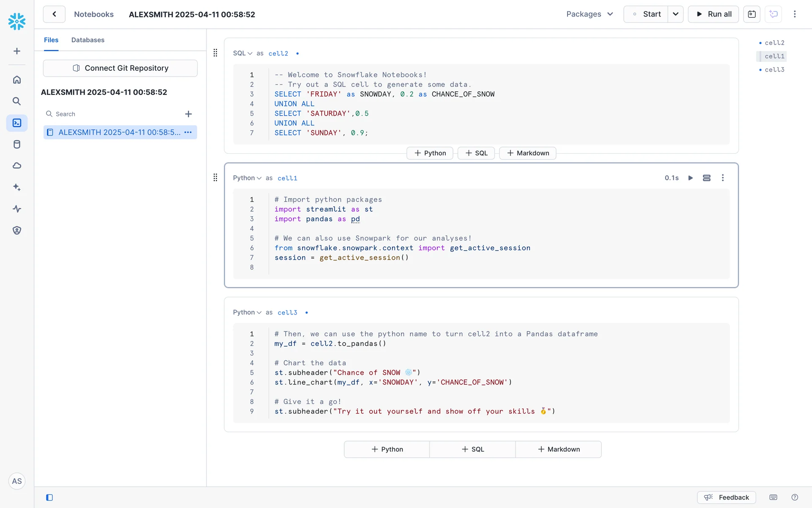Select the Files tab
The width and height of the screenshot is (812, 508).
[51, 40]
